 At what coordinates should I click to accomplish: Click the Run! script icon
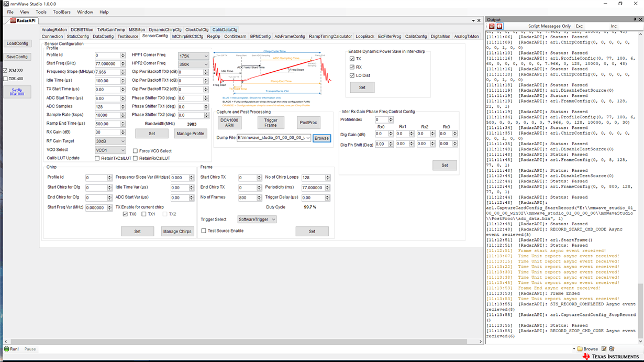pyautogui.click(x=6, y=349)
